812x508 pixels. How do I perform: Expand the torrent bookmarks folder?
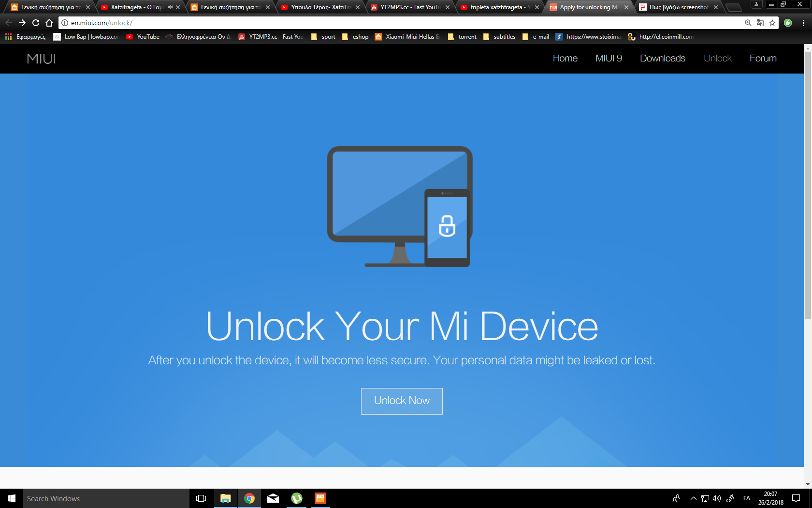(462, 37)
